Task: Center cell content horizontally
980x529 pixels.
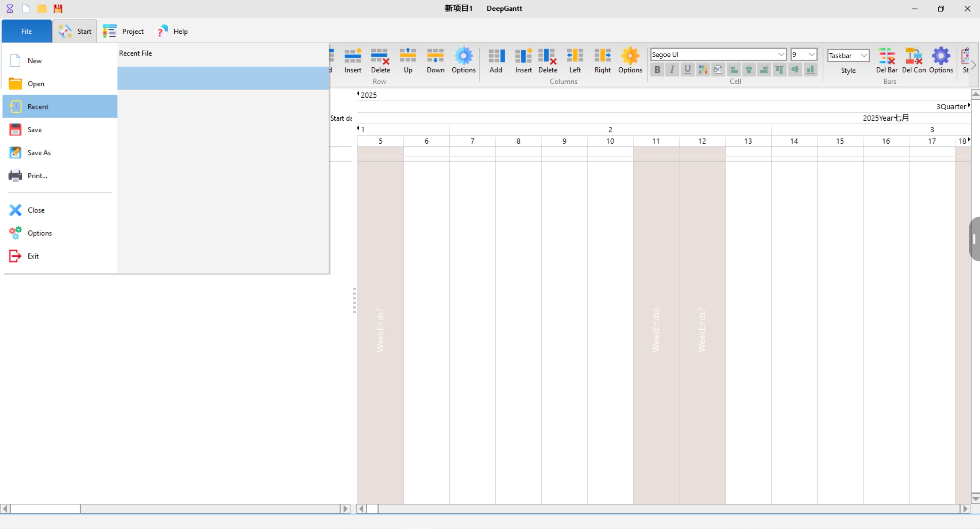Action: tap(749, 69)
